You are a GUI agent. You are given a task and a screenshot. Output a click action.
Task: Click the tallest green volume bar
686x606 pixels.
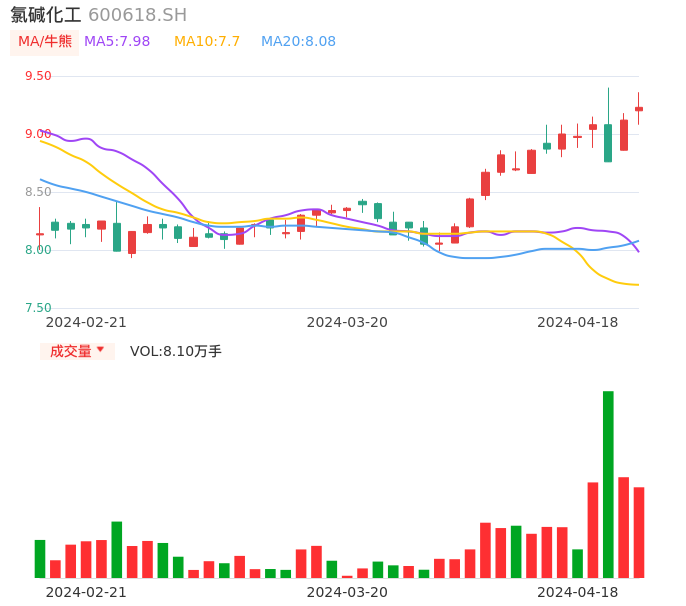(x=608, y=484)
